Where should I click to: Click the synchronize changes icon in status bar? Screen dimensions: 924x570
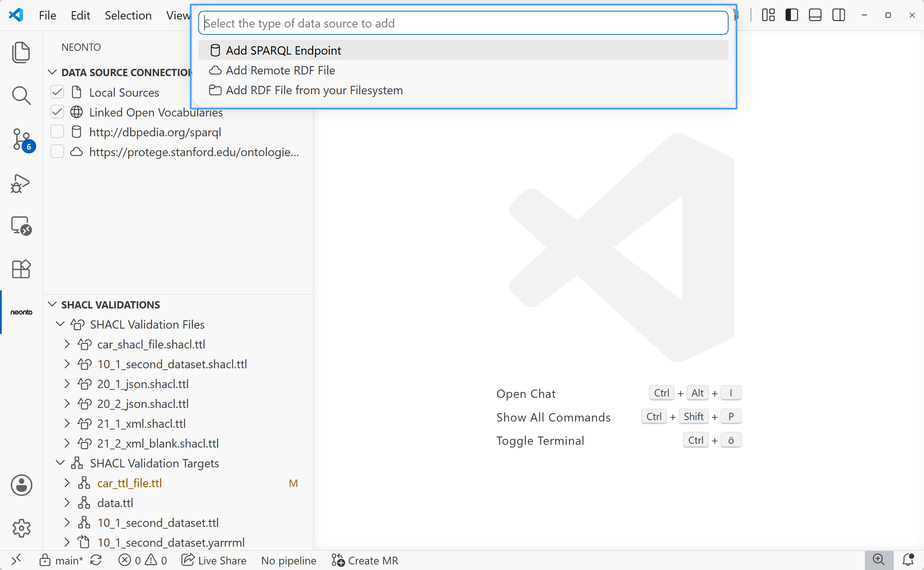tap(96, 560)
